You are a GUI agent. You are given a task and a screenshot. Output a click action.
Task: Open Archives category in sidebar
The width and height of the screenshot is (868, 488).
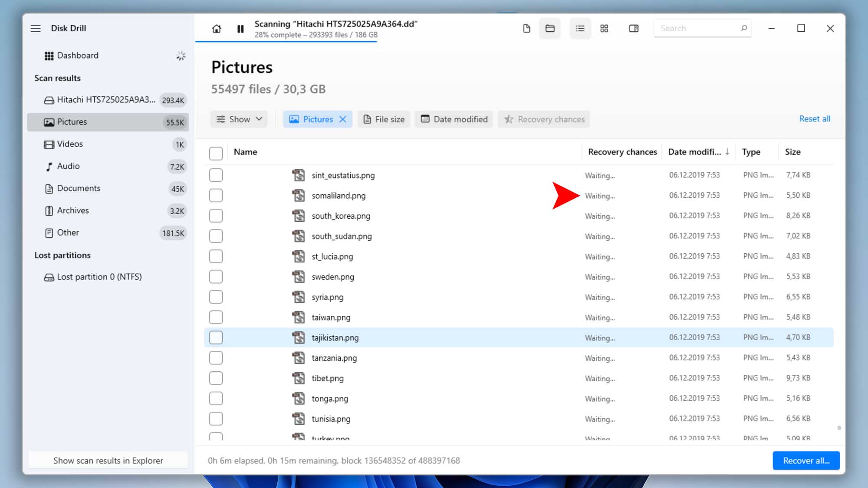point(108,210)
